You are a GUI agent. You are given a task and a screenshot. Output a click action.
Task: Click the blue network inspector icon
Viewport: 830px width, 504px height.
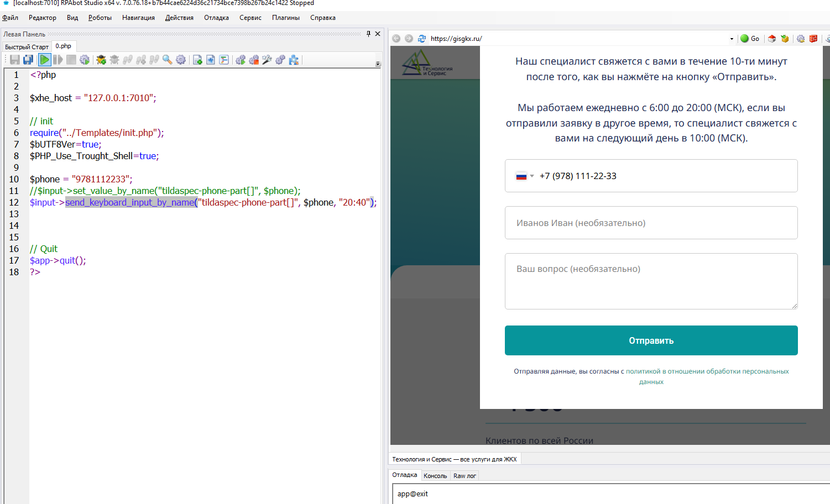(294, 60)
